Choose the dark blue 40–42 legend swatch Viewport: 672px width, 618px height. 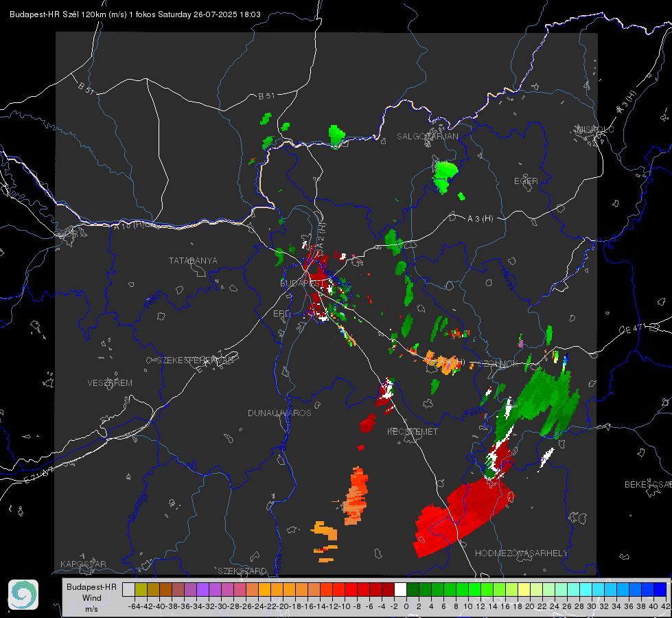coord(660,590)
